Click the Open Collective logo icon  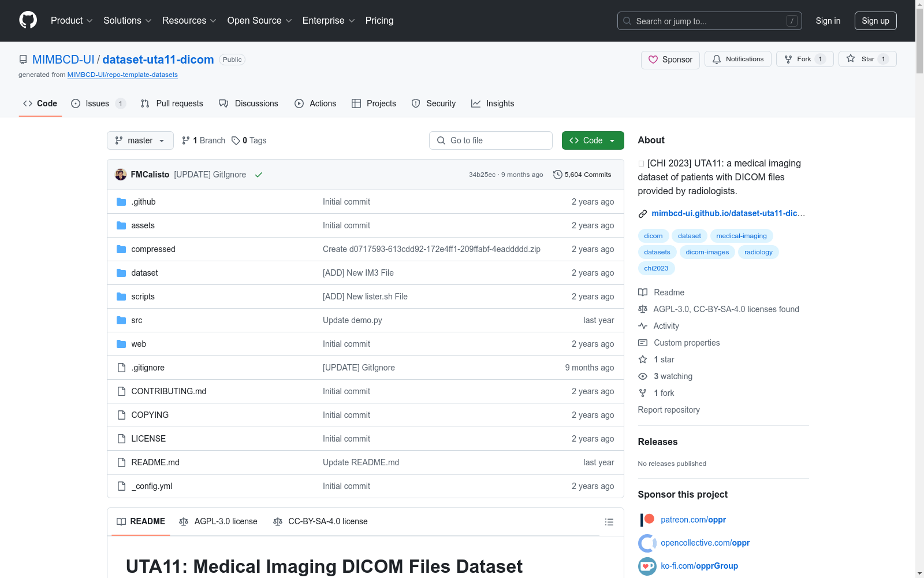point(647,543)
